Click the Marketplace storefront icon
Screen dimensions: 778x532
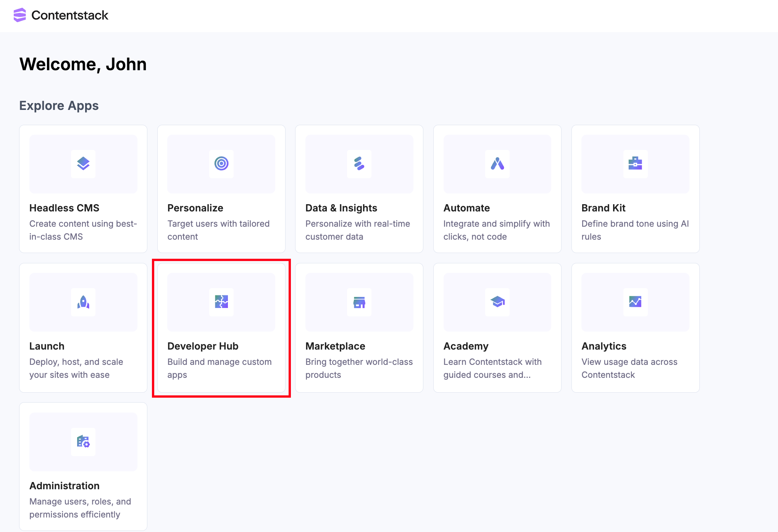point(359,302)
